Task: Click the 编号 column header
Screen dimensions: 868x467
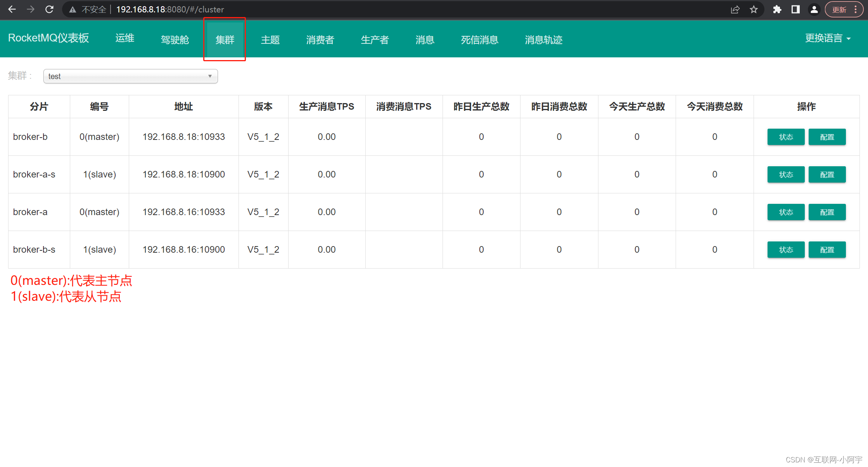Action: click(x=99, y=107)
